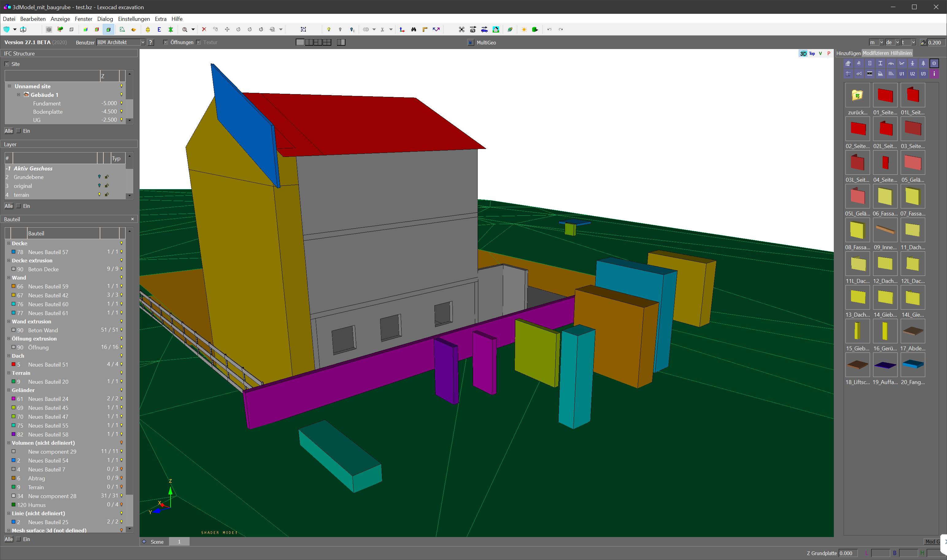This screenshot has height=560, width=947.
Task: Open the Benutzer BIM Architekt dropdown
Action: coord(143,42)
